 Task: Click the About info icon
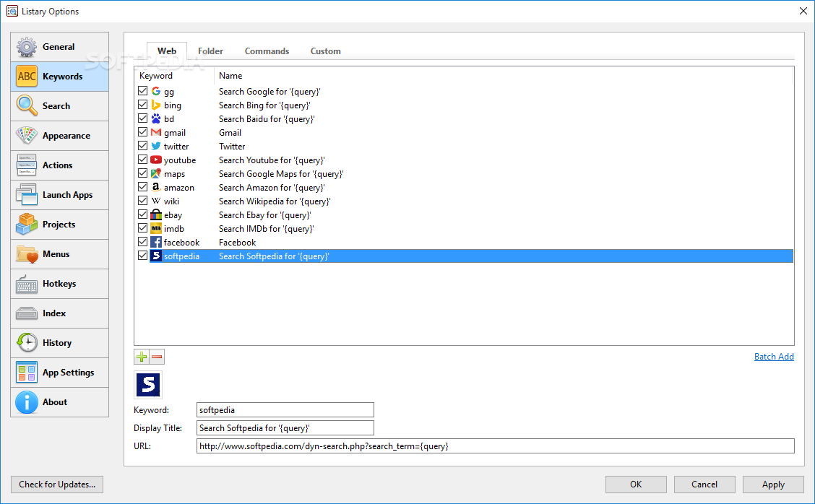pos(27,402)
